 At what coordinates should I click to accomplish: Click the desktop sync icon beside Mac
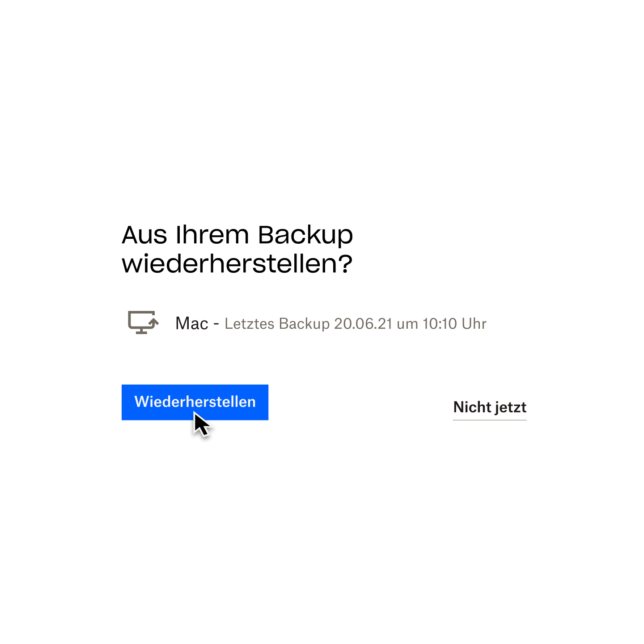tap(143, 322)
